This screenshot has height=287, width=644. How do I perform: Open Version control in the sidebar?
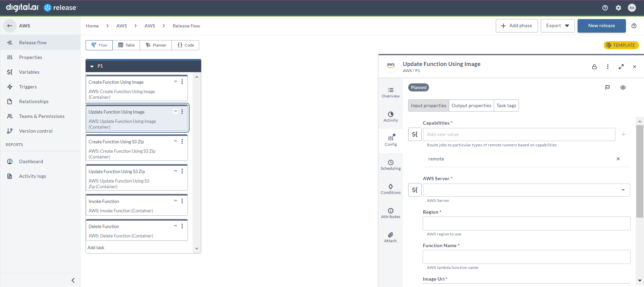pos(40,131)
